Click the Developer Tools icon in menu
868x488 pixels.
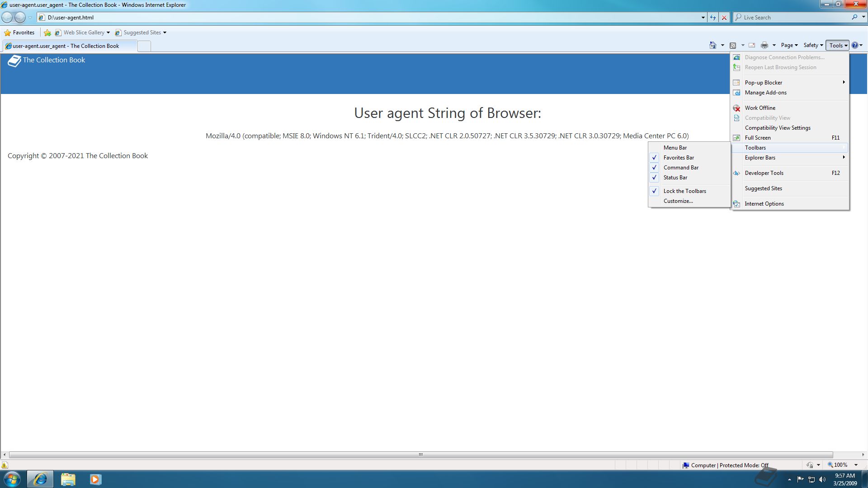click(x=736, y=173)
